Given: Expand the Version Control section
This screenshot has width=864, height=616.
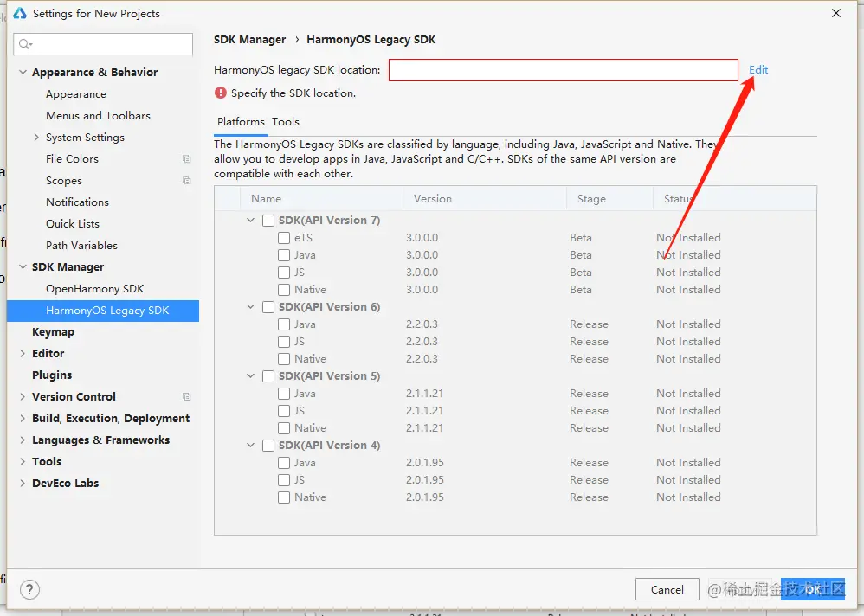Looking at the screenshot, I should click(23, 397).
